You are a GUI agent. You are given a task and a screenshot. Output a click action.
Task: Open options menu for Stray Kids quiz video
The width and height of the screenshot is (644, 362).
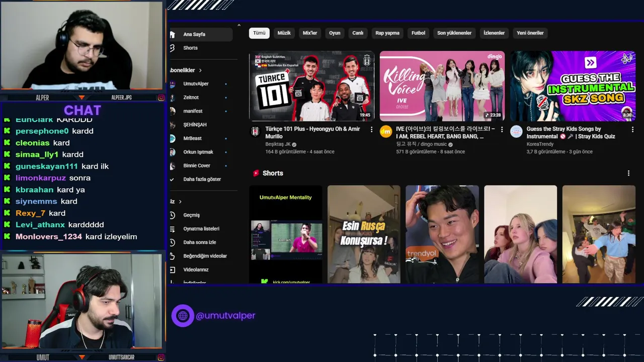coord(632,130)
